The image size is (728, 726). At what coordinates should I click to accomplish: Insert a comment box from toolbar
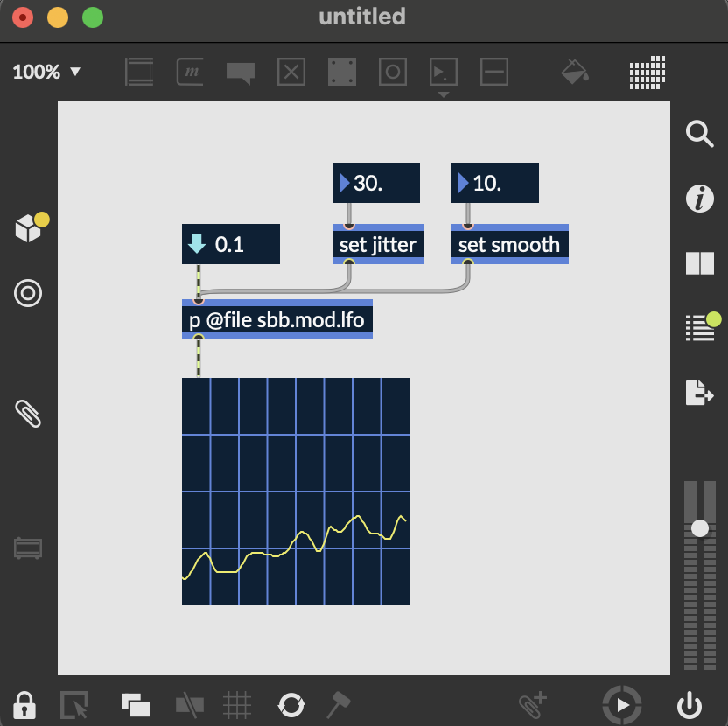(x=240, y=72)
